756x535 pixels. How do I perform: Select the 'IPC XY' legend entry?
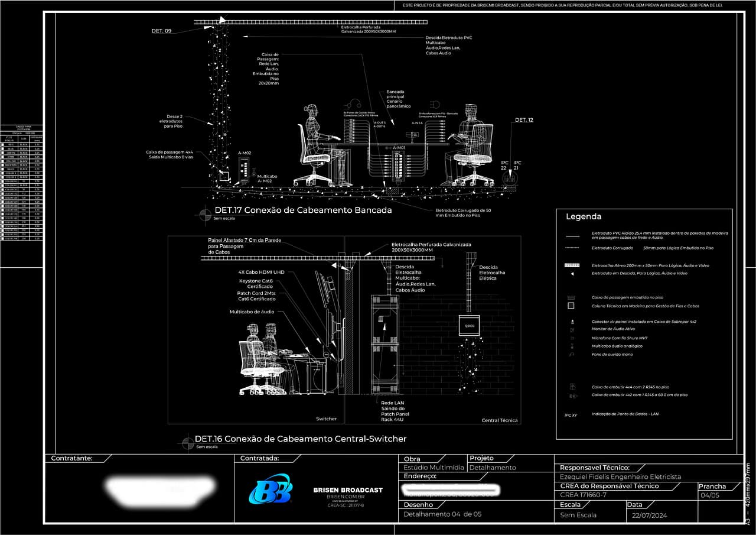click(571, 415)
